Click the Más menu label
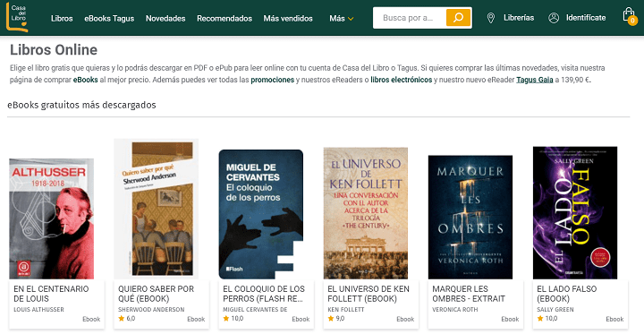The height and width of the screenshot is (334, 644). pyautogui.click(x=337, y=18)
